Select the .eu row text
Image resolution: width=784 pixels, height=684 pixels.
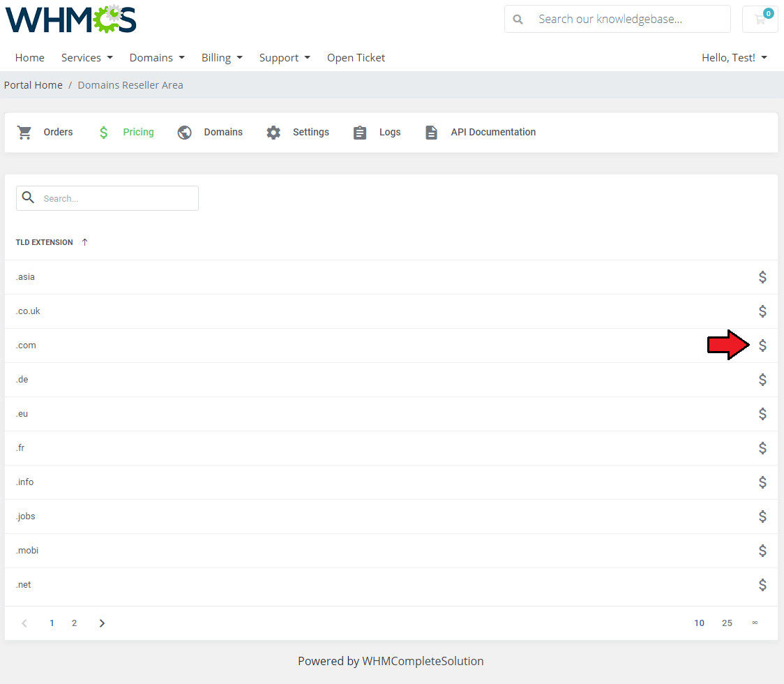22,414
